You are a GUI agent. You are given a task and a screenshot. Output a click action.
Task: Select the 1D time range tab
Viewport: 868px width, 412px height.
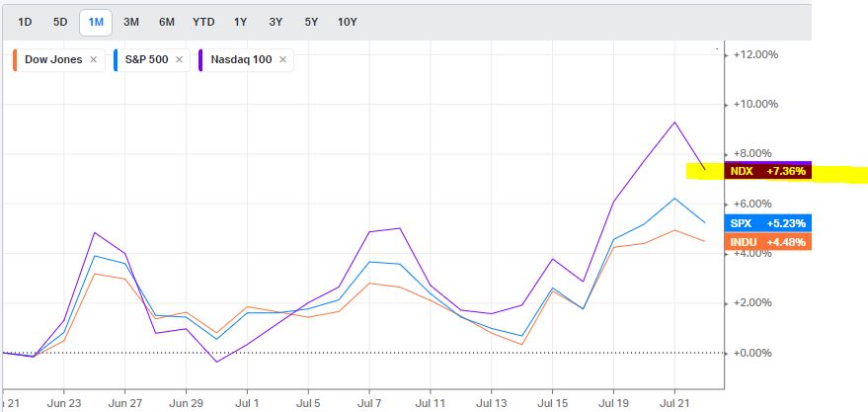[x=25, y=22]
